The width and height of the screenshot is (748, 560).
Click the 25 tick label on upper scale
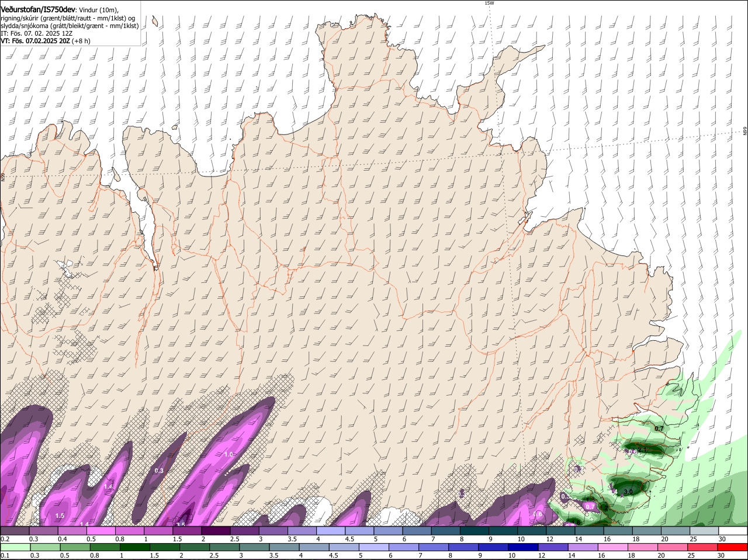pos(694,539)
